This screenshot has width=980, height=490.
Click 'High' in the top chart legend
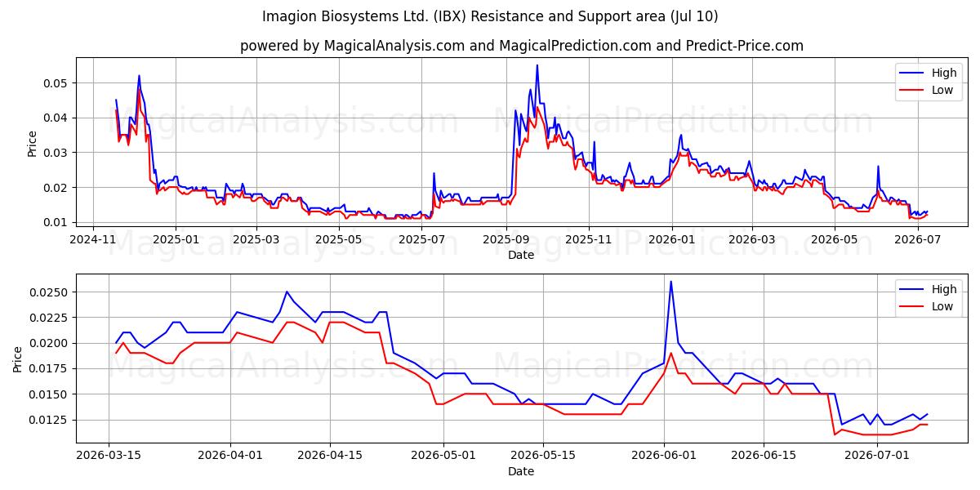pos(944,73)
